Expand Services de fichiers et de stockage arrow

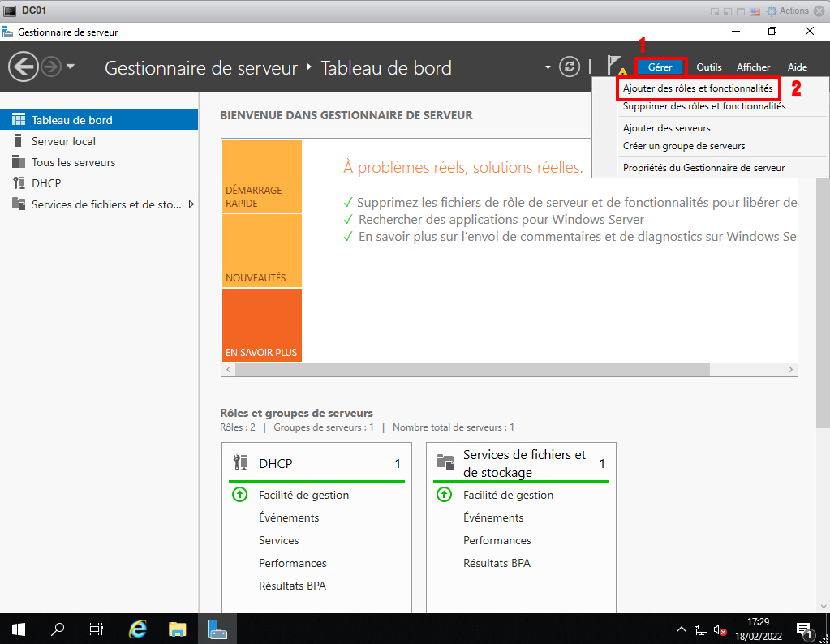point(191,204)
